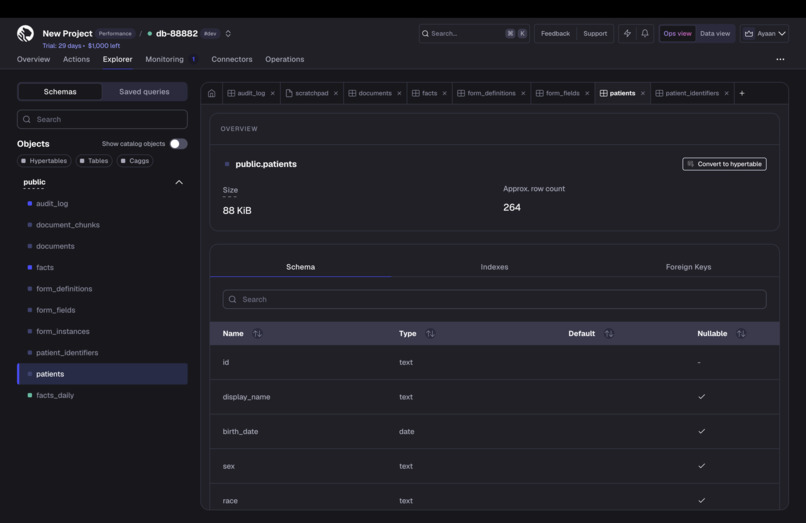Select the Schema tab of patients table

(301, 267)
